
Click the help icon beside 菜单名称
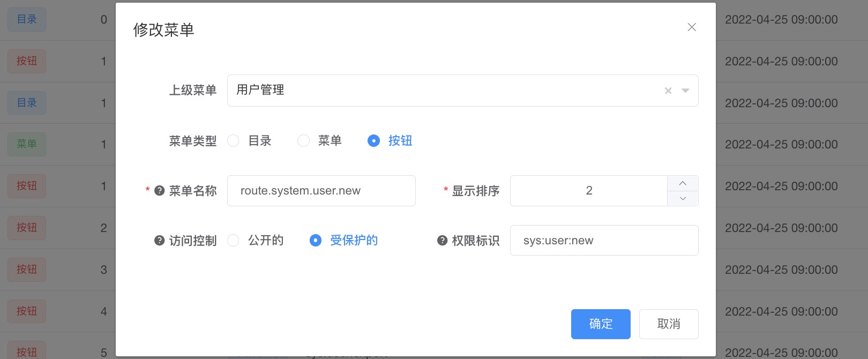pyautogui.click(x=159, y=191)
